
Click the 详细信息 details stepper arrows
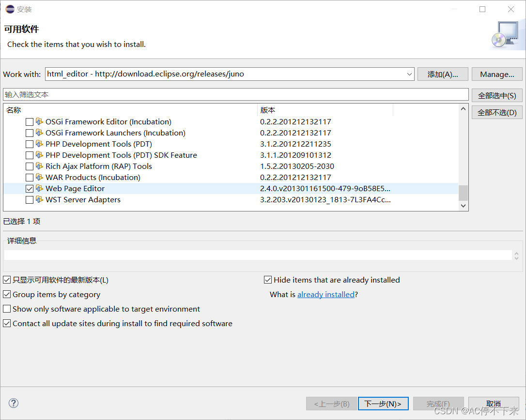517,256
